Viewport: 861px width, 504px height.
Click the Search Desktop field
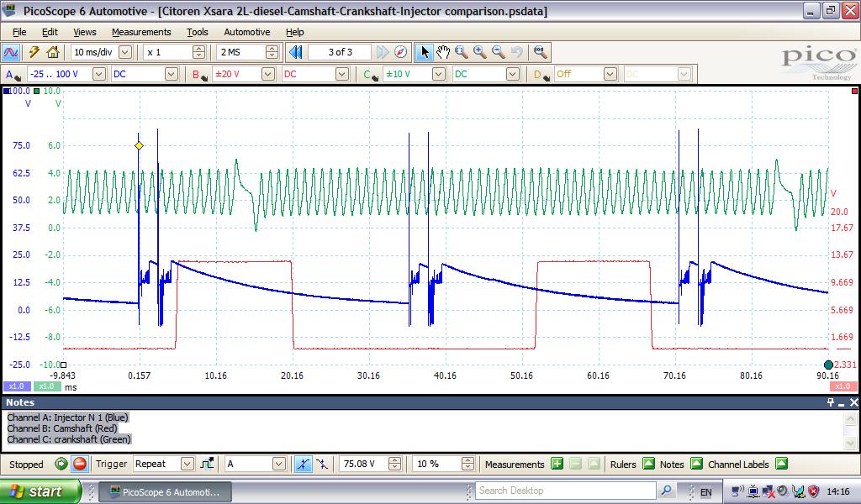[x=566, y=491]
